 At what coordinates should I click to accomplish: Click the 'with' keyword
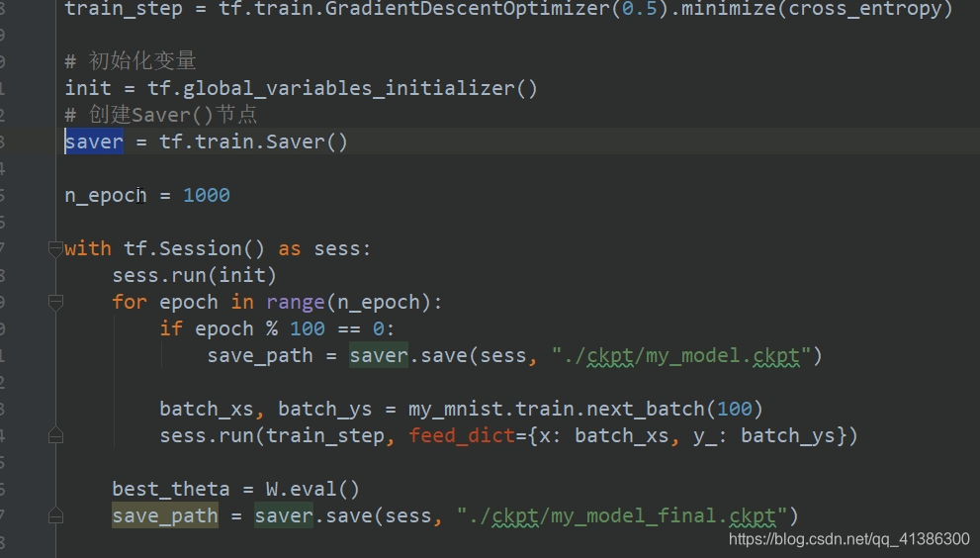click(x=88, y=249)
